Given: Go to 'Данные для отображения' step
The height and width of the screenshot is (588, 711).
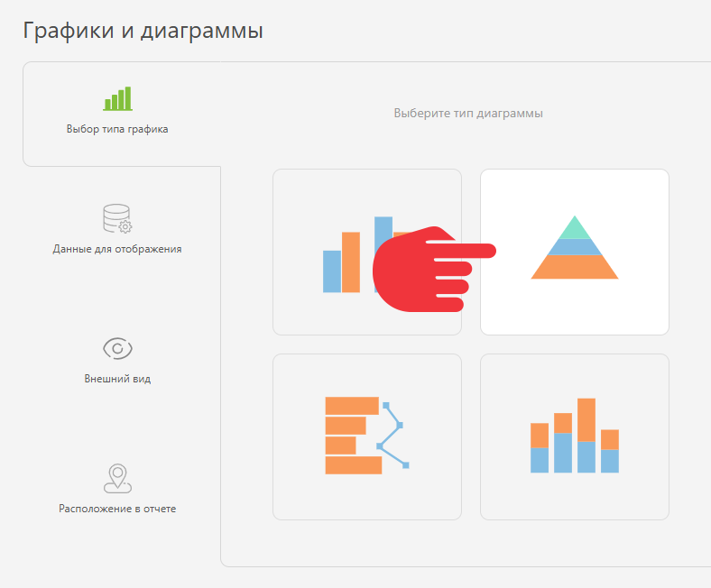Looking at the screenshot, I should tap(117, 249).
